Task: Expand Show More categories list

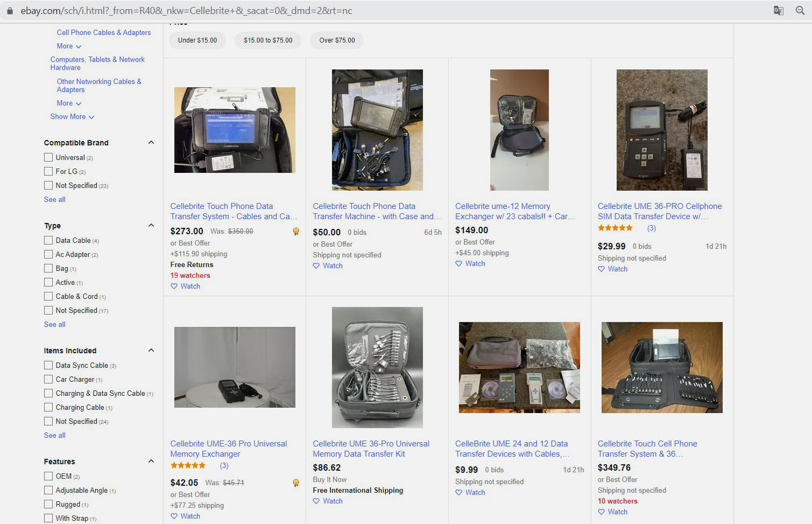Action: [x=72, y=117]
